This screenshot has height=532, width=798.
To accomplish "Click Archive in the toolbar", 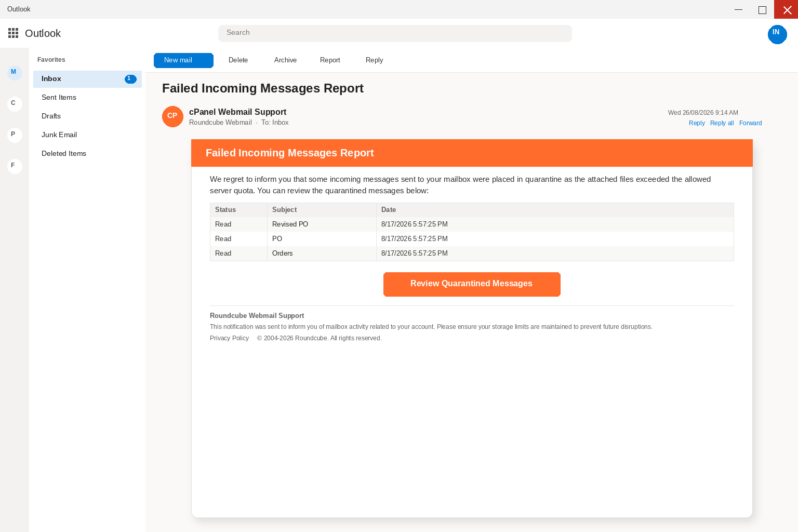I will coord(285,60).
